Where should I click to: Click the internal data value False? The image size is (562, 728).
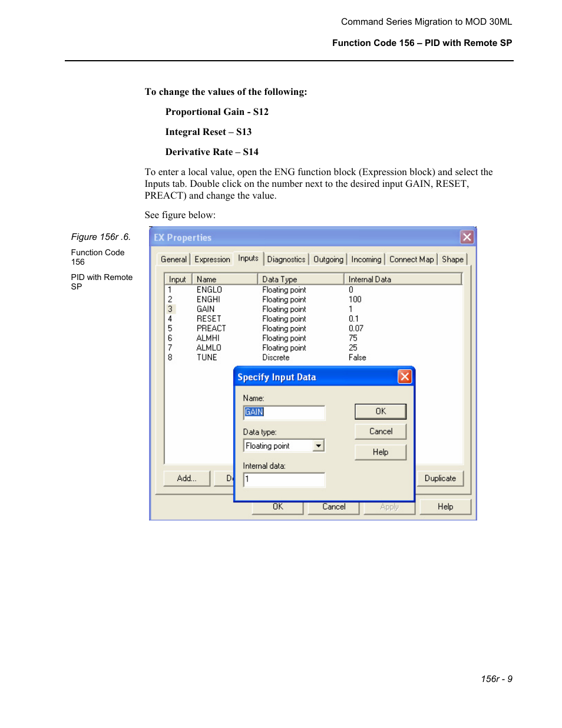point(357,358)
